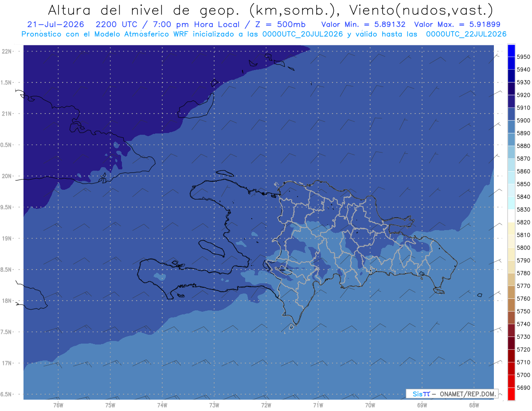Click the 5920 colorbar value
Screen dimensions: 532x411
[524, 95]
